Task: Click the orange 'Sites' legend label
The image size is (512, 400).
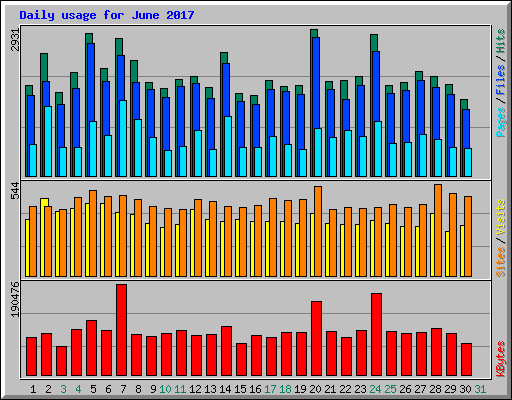Action: pyautogui.click(x=501, y=262)
